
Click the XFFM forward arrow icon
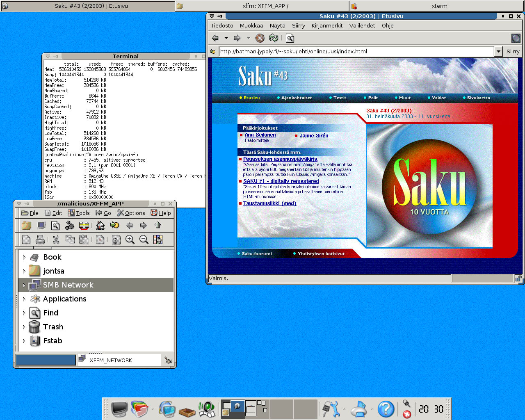click(143, 225)
